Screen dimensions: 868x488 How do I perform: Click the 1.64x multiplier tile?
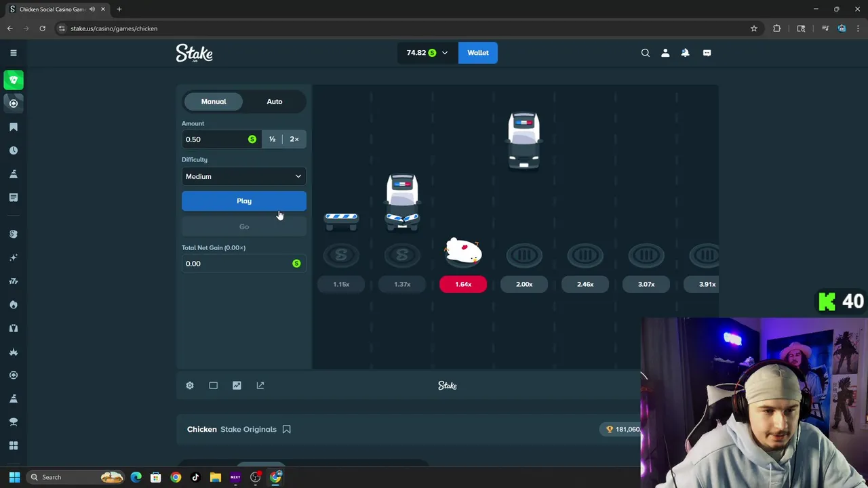(463, 285)
